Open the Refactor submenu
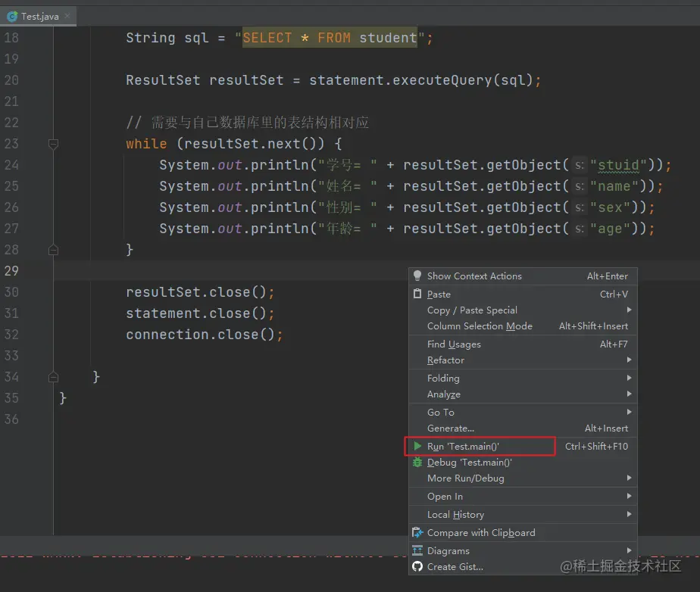The height and width of the screenshot is (592, 700). coord(523,360)
